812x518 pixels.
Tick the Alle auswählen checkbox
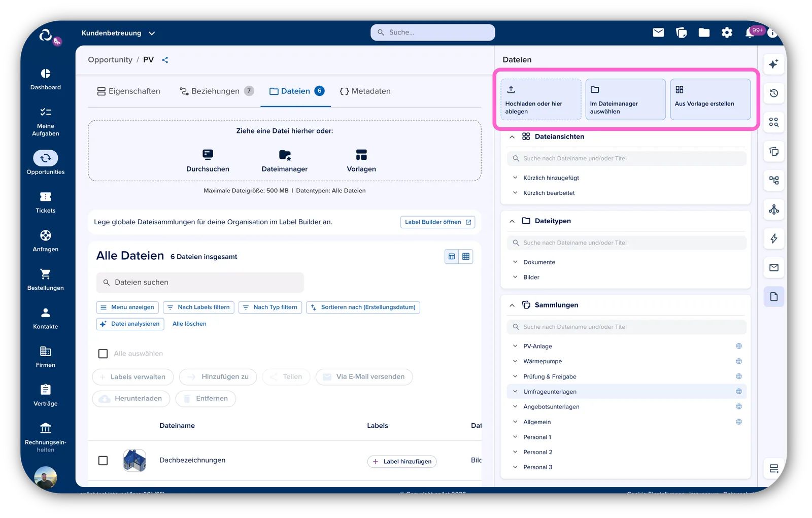(x=103, y=354)
